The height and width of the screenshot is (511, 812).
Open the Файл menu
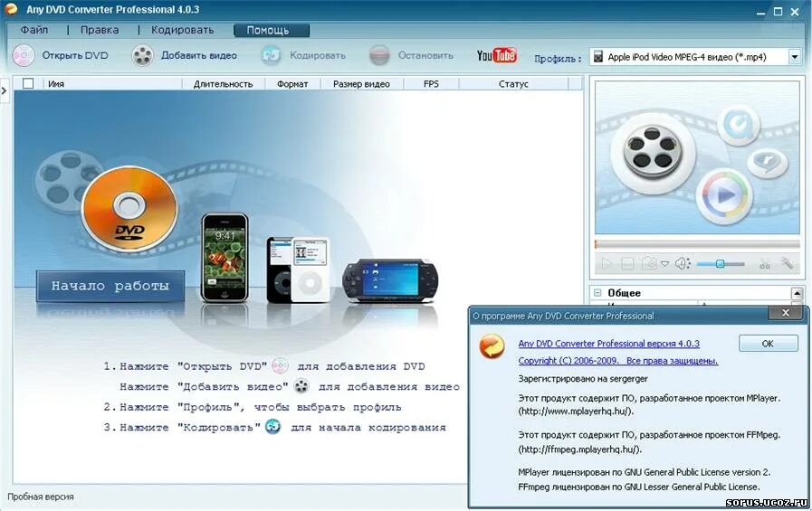tap(34, 30)
